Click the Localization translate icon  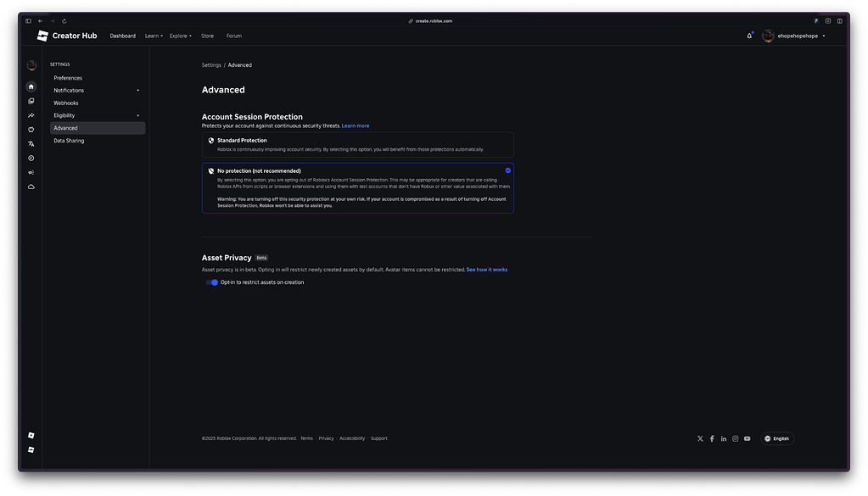click(x=31, y=144)
